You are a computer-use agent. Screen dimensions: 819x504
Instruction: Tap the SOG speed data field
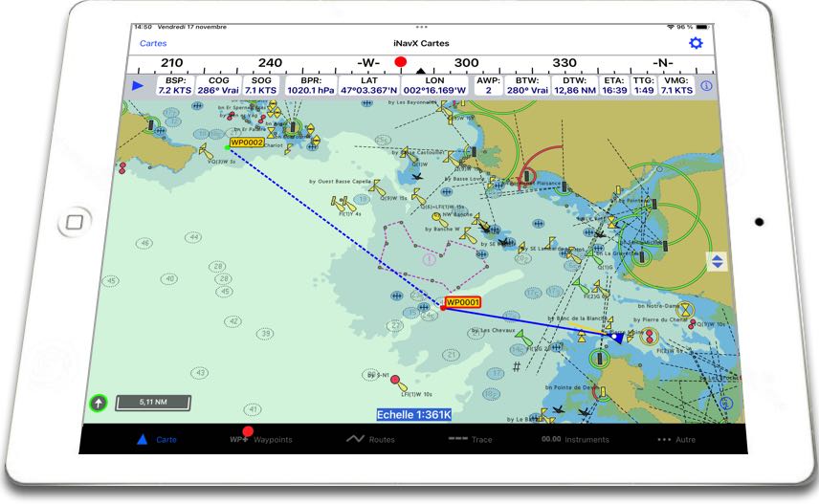click(x=261, y=86)
